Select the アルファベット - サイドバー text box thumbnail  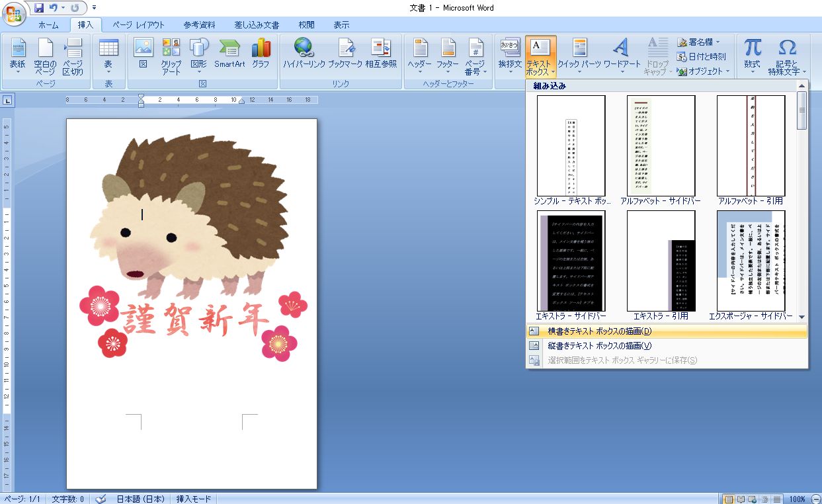[x=661, y=146]
